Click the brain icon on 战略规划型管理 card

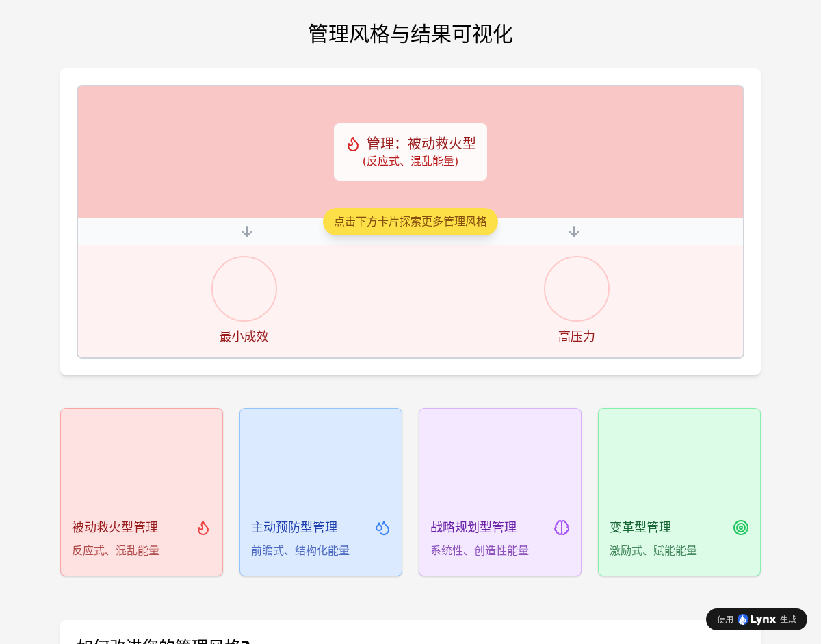tap(562, 528)
